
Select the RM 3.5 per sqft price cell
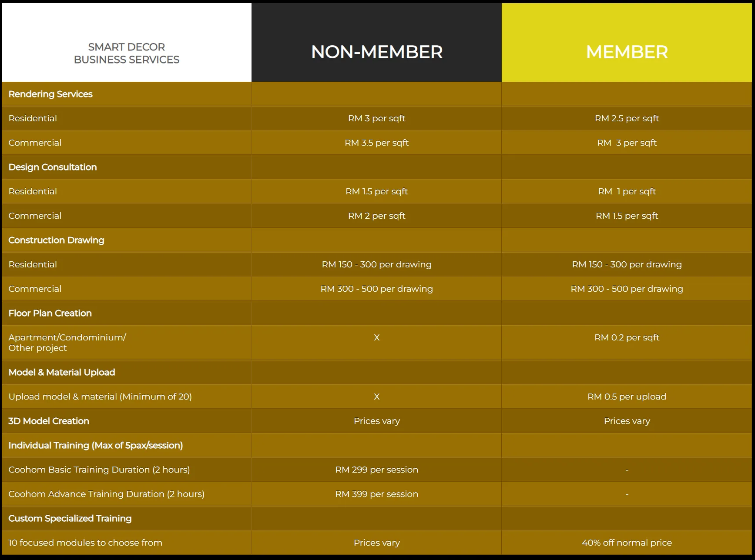[x=376, y=143]
